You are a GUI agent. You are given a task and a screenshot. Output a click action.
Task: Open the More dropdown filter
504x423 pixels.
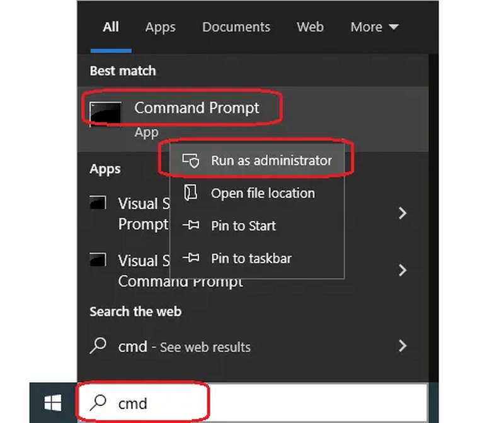coord(374,27)
